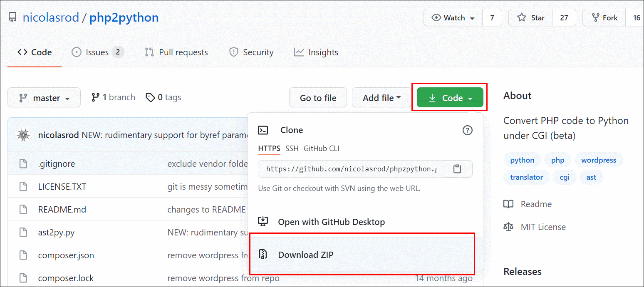Open the composer.json file
The image size is (644, 287).
click(66, 255)
